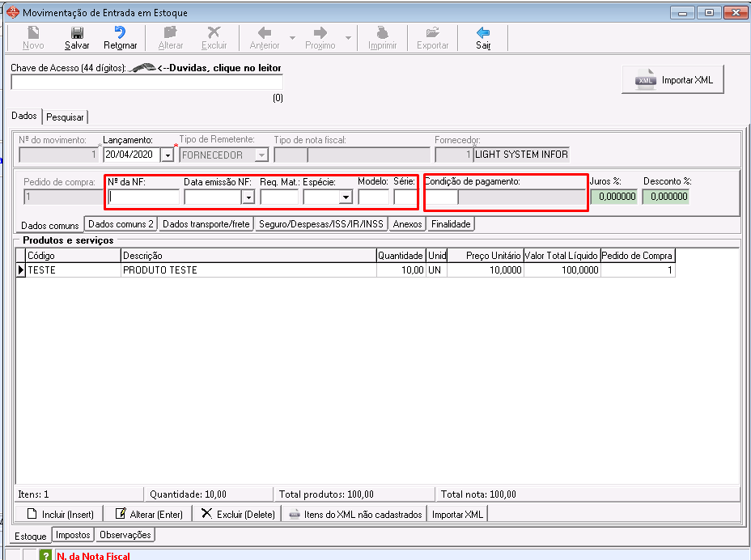
Task: Open the Proximo dropdown arrow
Action: 348,37
